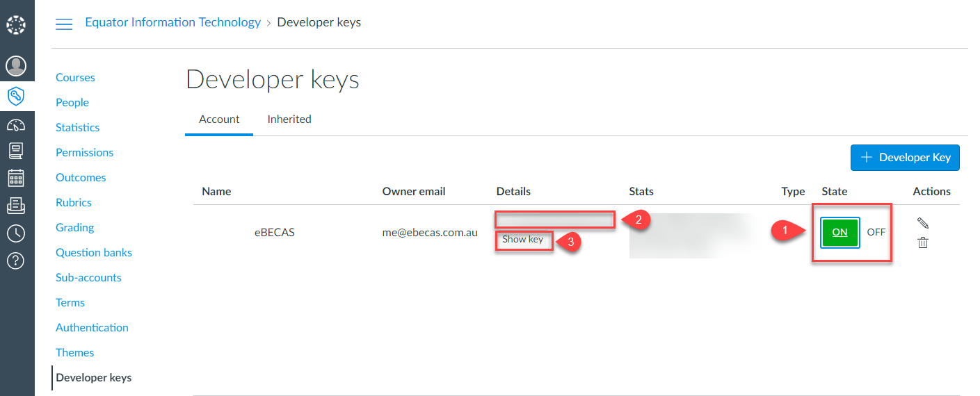Switch to the Inherited tab
This screenshot has height=396, width=980.
tap(289, 119)
